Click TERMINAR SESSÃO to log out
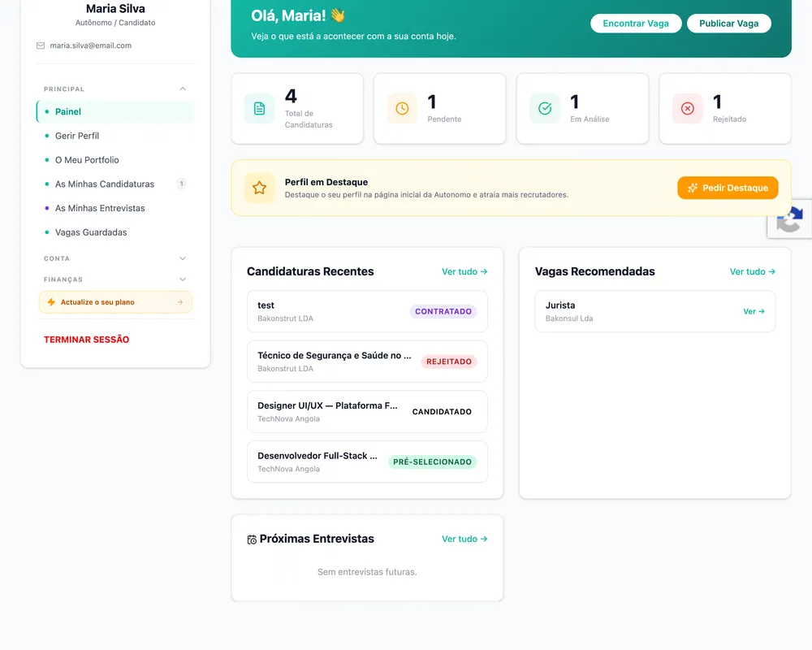Screen dimensions: 812x650 pyautogui.click(x=87, y=340)
